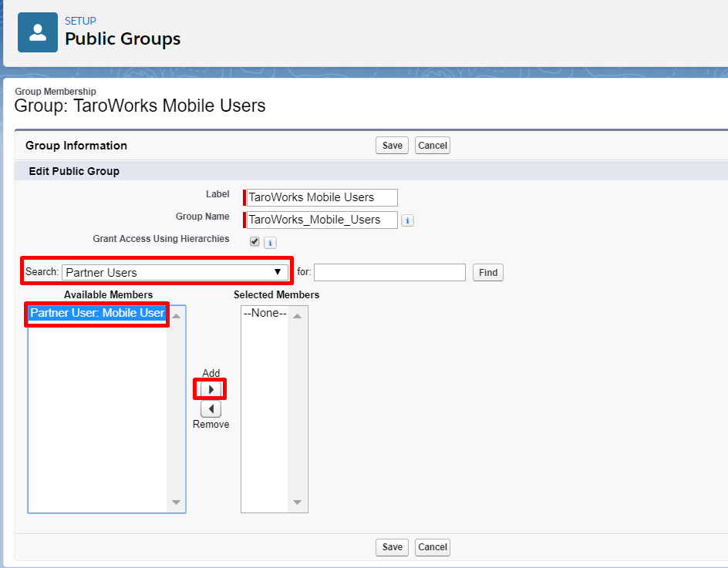Toggle Grant Access Using Hierarchies checkbox
The height and width of the screenshot is (568, 728).
pos(254,241)
